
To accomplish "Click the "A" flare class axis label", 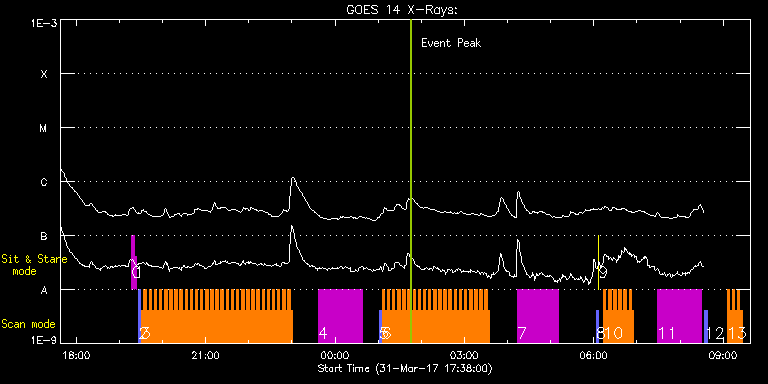I will click(x=44, y=290).
